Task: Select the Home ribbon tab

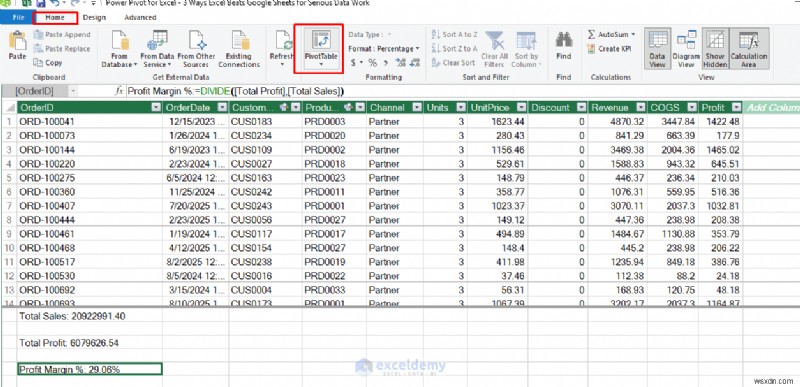Action: [x=55, y=17]
